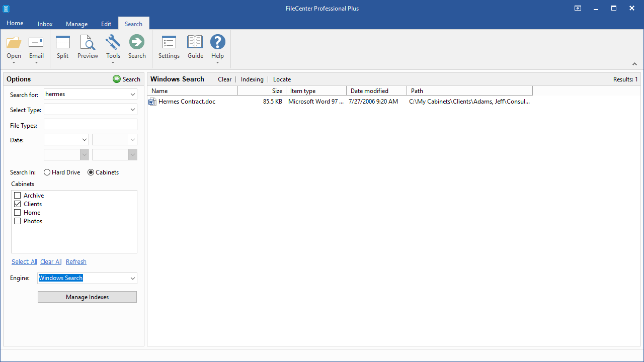Open the Select Type dropdown
This screenshot has width=644, height=362.
(x=133, y=109)
